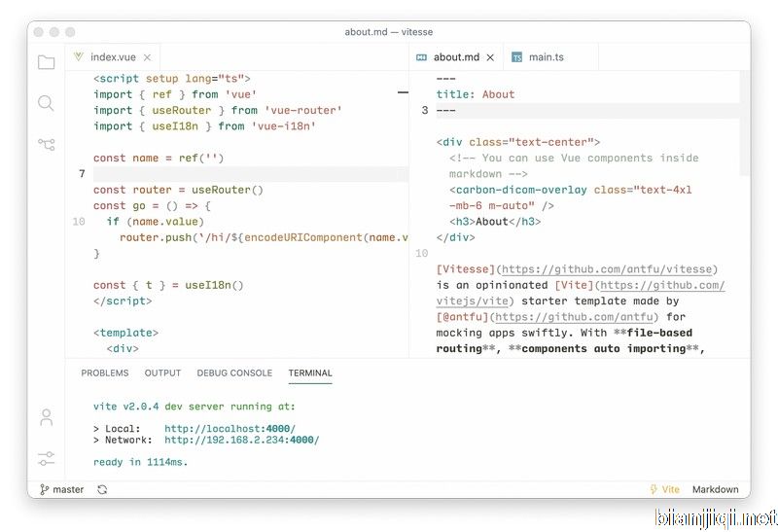The width and height of the screenshot is (778, 532).
Task: Click the about.md editor scrollbar
Action: click(x=744, y=124)
